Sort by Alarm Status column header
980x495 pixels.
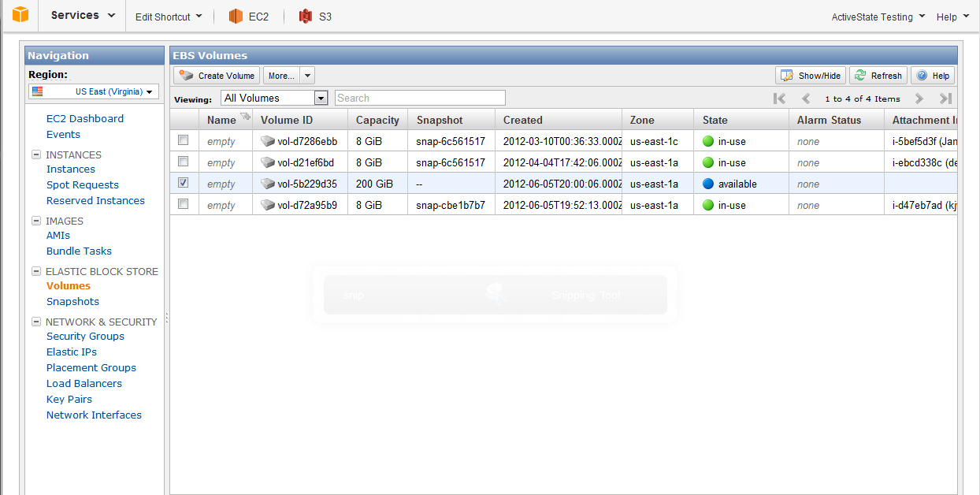click(829, 120)
